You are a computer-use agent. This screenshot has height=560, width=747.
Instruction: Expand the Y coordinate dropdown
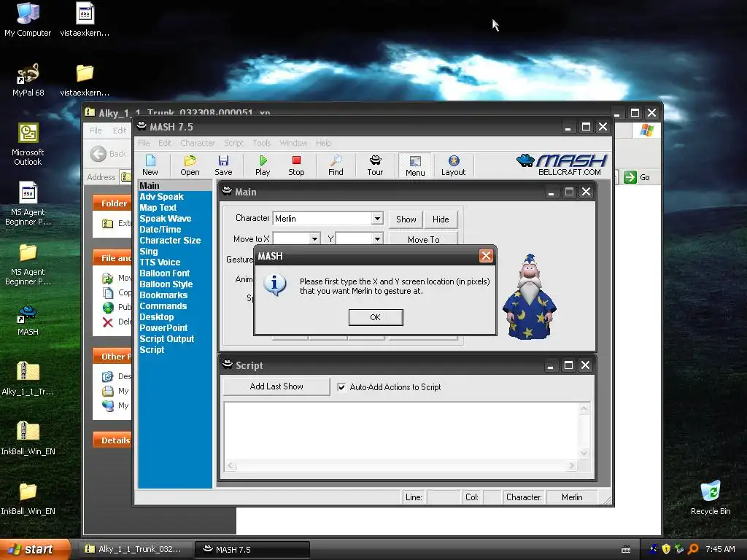[377, 238]
